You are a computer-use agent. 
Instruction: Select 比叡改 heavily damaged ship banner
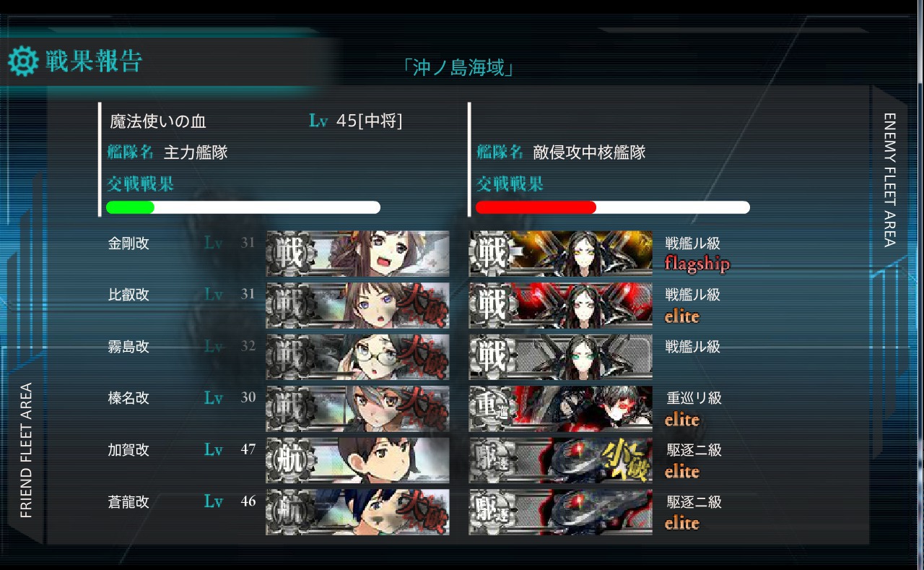357,306
